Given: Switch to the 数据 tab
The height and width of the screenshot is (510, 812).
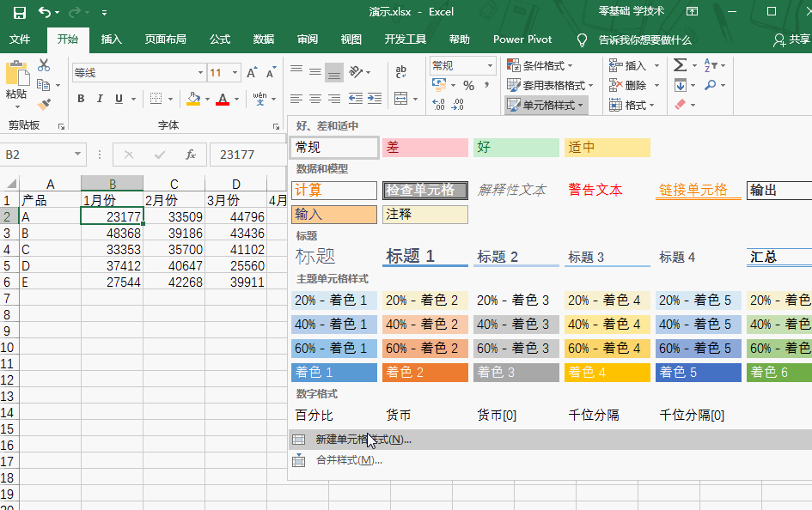Looking at the screenshot, I should (264, 39).
